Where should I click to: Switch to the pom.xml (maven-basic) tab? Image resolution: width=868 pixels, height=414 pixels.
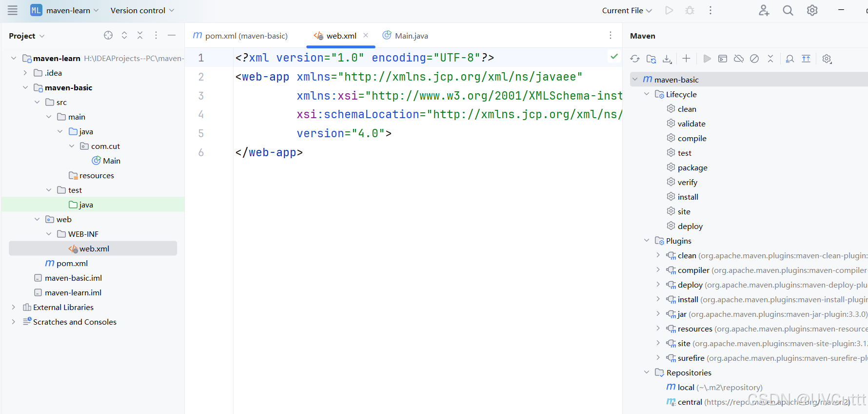click(x=240, y=36)
